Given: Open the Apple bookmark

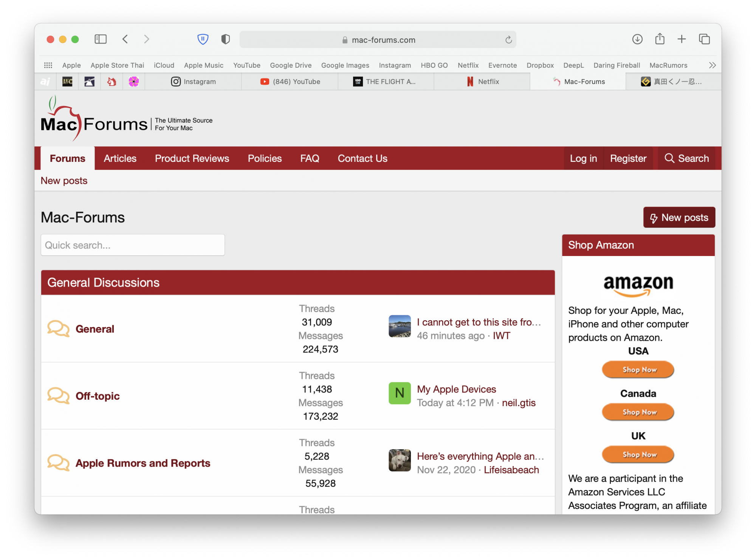Looking at the screenshot, I should (71, 65).
